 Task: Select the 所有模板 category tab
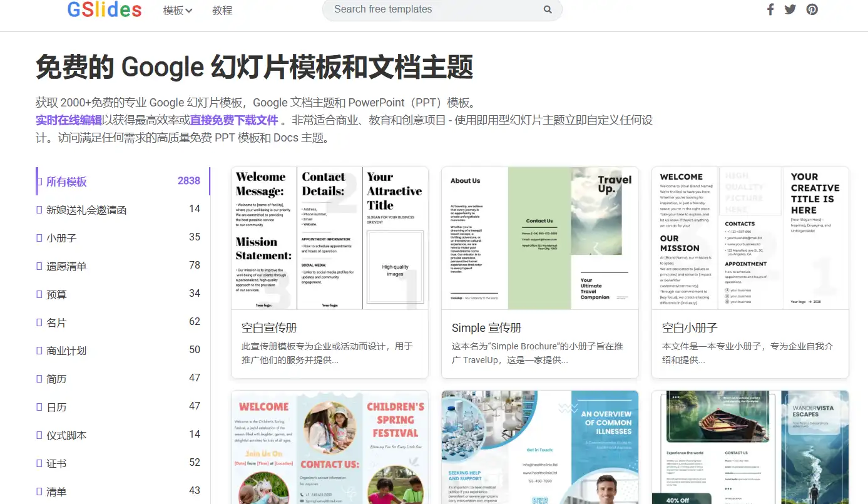click(66, 182)
